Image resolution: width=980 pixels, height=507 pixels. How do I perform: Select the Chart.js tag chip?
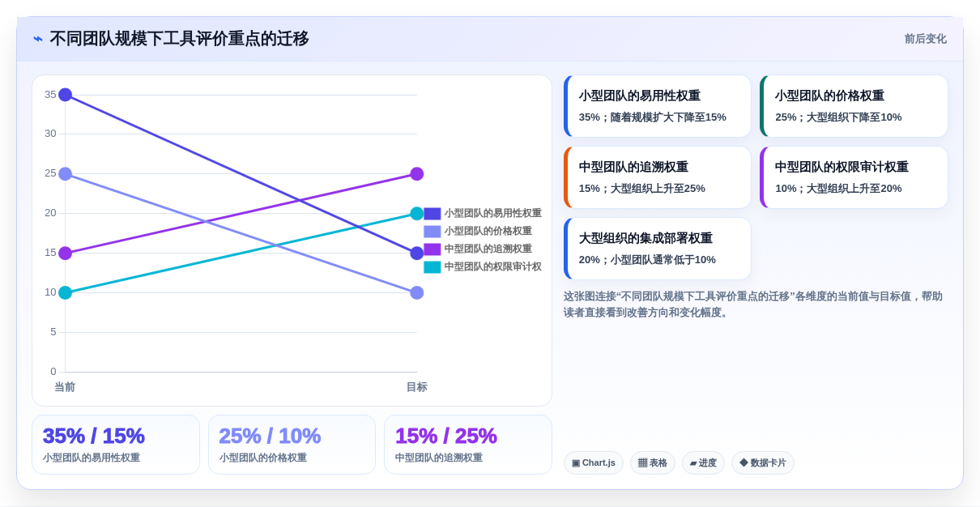coord(594,463)
